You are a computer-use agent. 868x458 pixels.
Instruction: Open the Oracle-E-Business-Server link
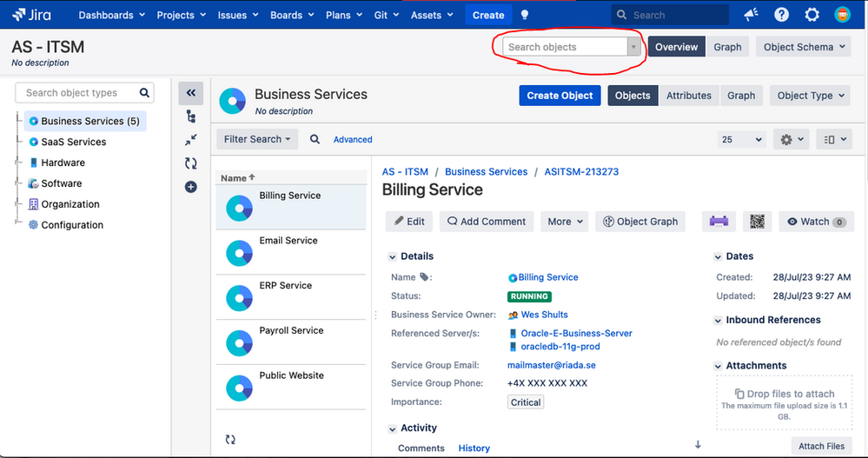pos(576,334)
